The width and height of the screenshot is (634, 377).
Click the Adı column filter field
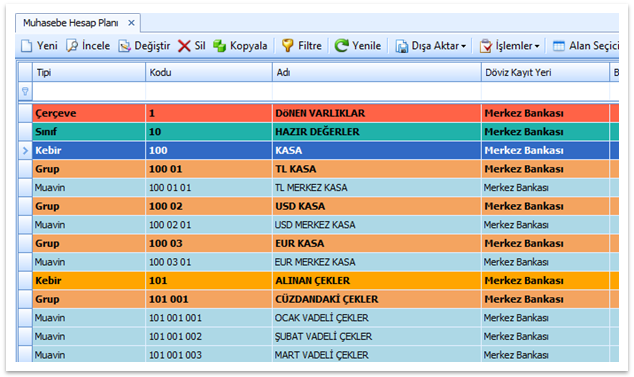pyautogui.click(x=377, y=91)
